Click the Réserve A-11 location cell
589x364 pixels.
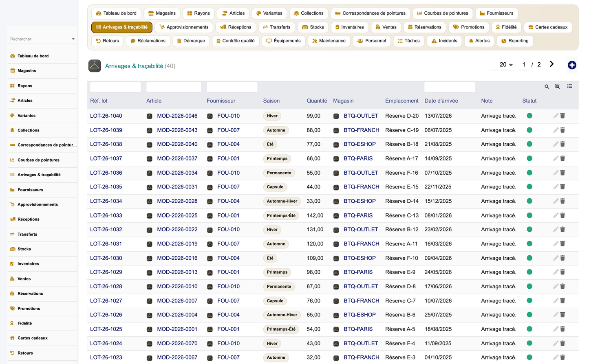[401, 244]
